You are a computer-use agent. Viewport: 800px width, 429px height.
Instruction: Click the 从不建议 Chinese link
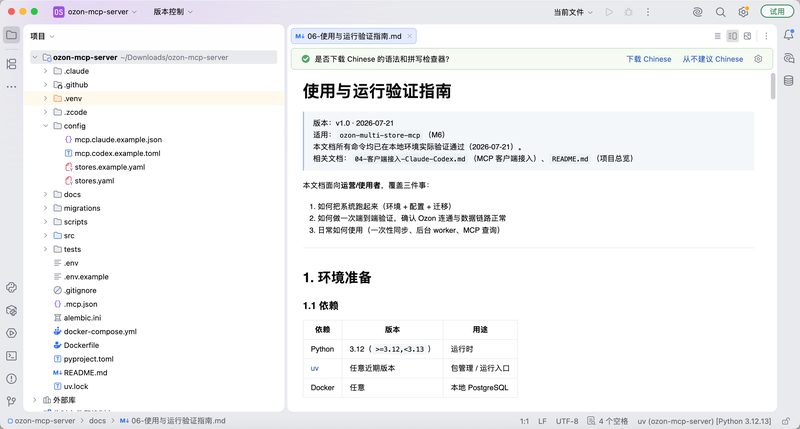tap(713, 59)
